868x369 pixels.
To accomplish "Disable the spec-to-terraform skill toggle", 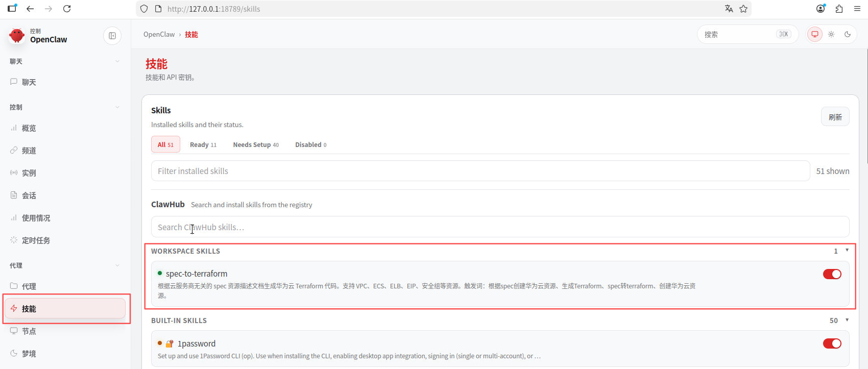I will point(832,274).
